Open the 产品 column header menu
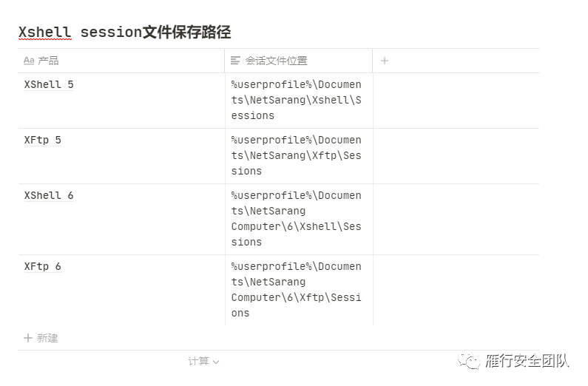The width and height of the screenshot is (588, 386). [x=121, y=61]
